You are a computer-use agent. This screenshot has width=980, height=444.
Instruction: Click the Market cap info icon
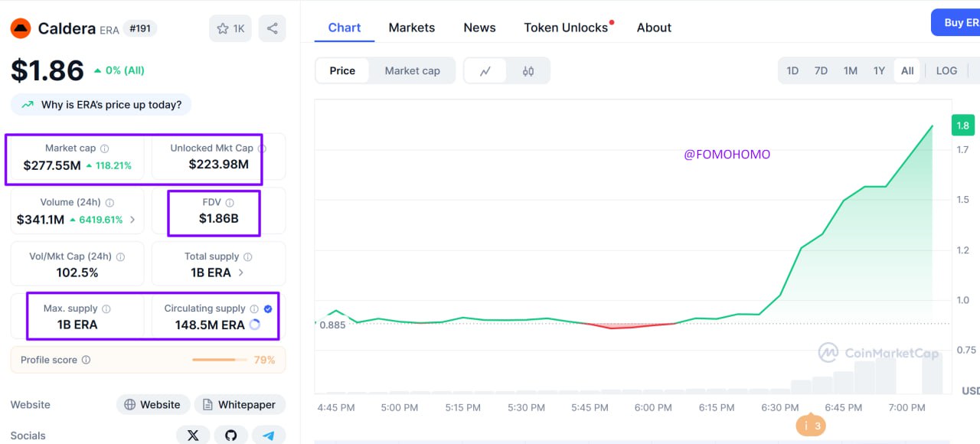[105, 149]
